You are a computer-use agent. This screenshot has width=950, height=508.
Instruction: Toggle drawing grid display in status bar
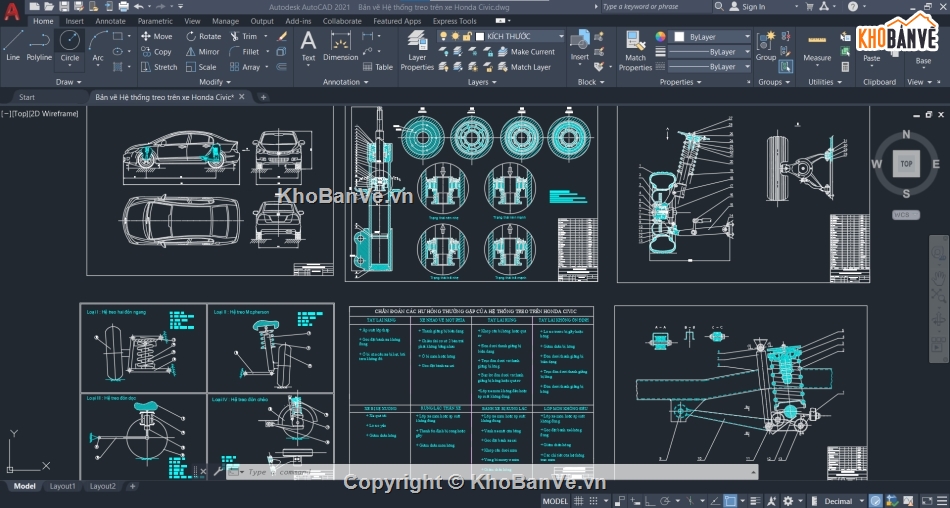[x=579, y=501]
